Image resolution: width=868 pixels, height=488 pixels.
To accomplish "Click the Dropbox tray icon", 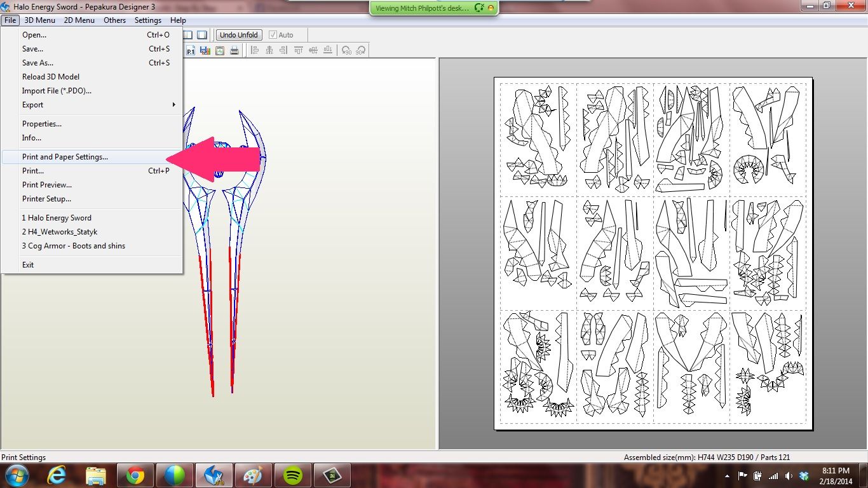I will pos(804,475).
